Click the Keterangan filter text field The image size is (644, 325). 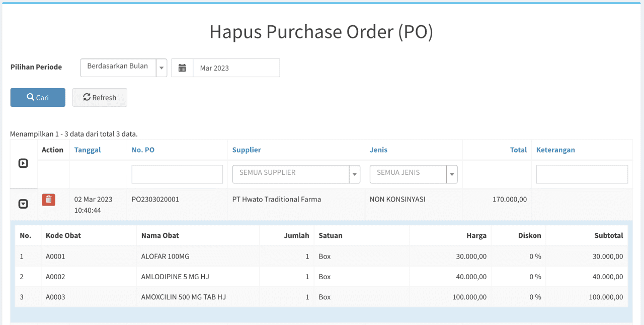(x=582, y=174)
